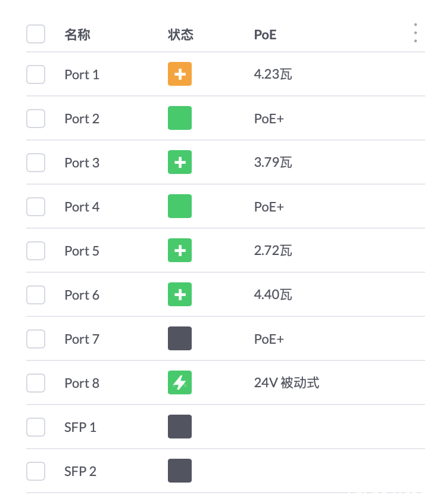Sort by the 状态 column header

(x=180, y=35)
